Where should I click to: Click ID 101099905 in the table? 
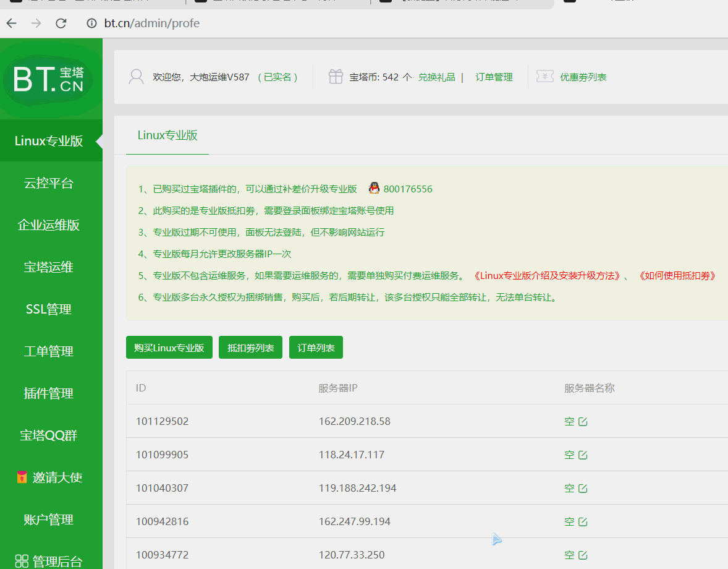[162, 455]
